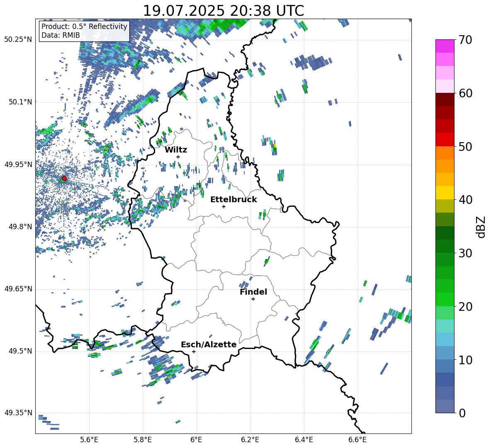The height and width of the screenshot is (448, 491).
Task: Click the 6.2°E longitude tick label
Action: (250, 440)
